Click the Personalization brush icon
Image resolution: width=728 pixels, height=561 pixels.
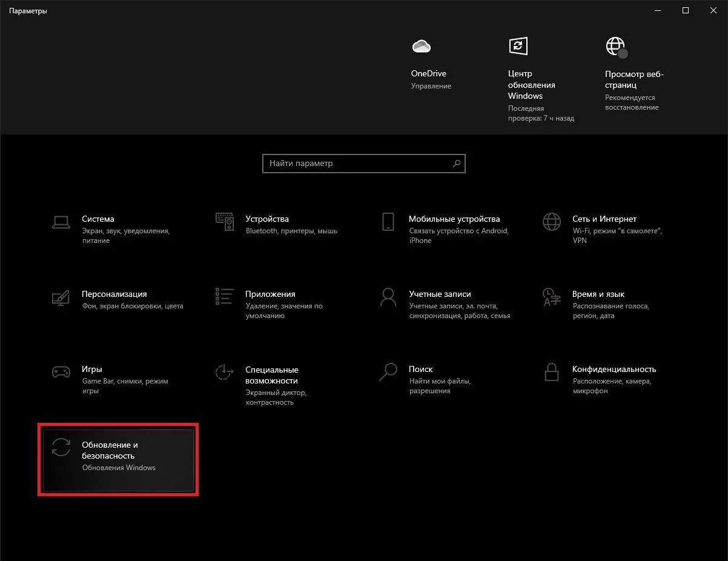(x=61, y=297)
